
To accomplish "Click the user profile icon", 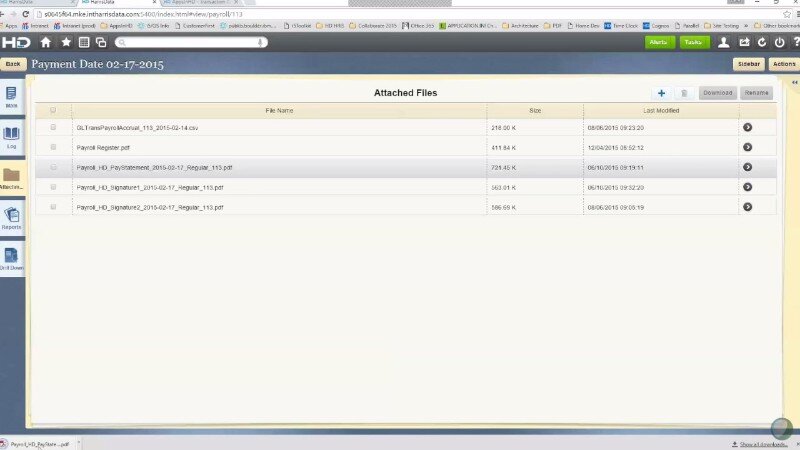I will click(723, 42).
